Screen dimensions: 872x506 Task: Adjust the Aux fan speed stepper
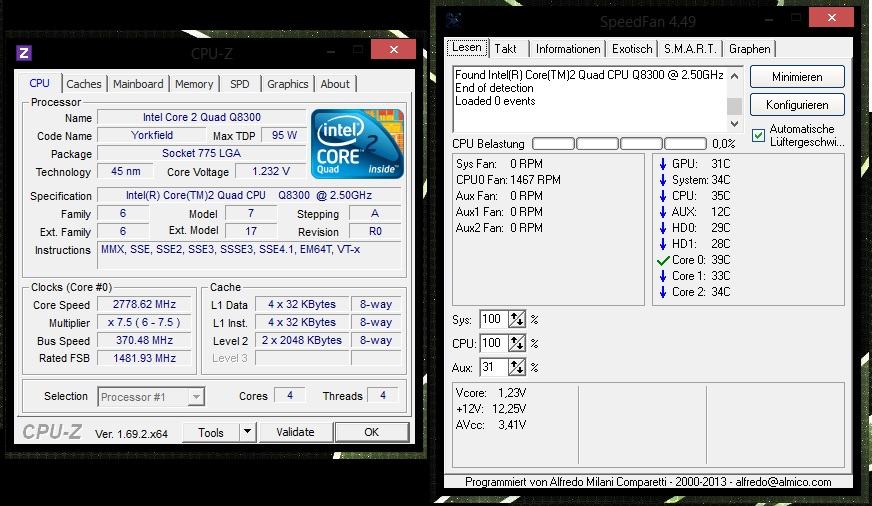517,367
